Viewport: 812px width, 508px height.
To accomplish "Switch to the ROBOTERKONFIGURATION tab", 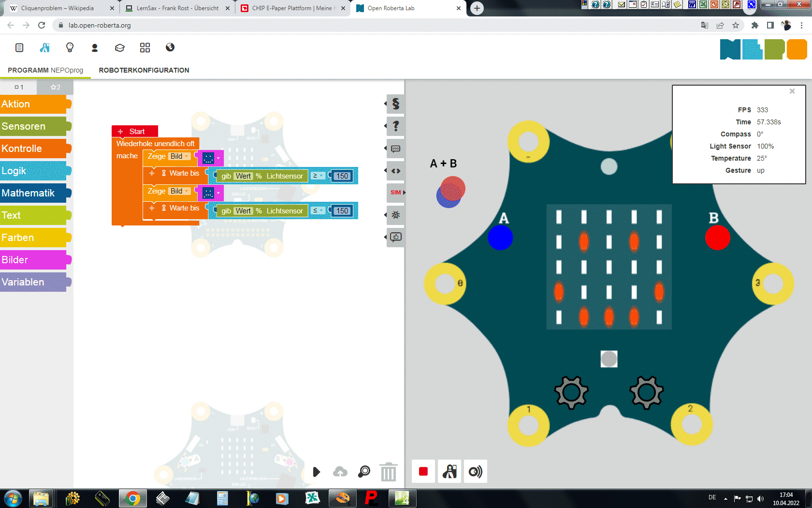I will coord(144,70).
